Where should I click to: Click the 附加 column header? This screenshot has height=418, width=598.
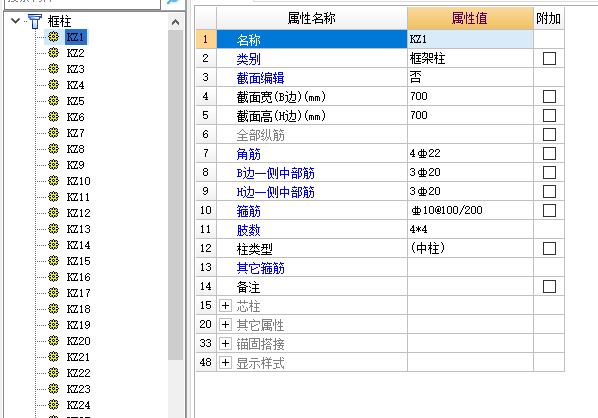pos(548,18)
